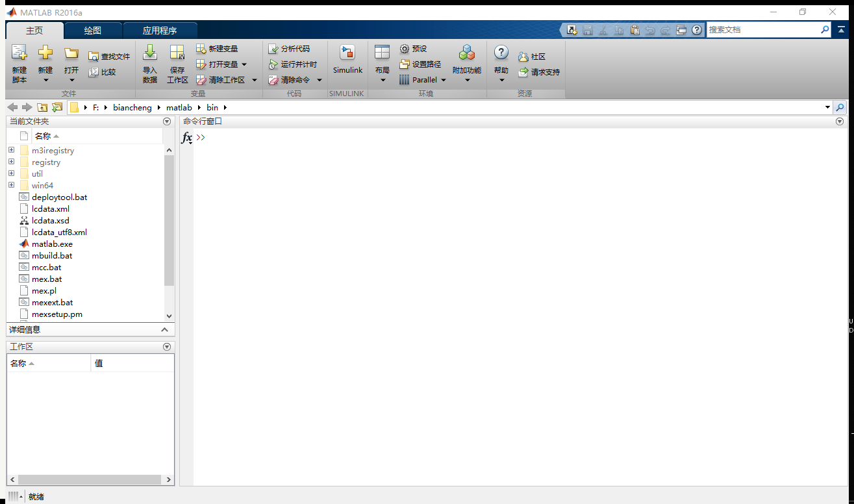
Task: Click the 新建脚本 (New Script) icon
Action: tap(19, 53)
